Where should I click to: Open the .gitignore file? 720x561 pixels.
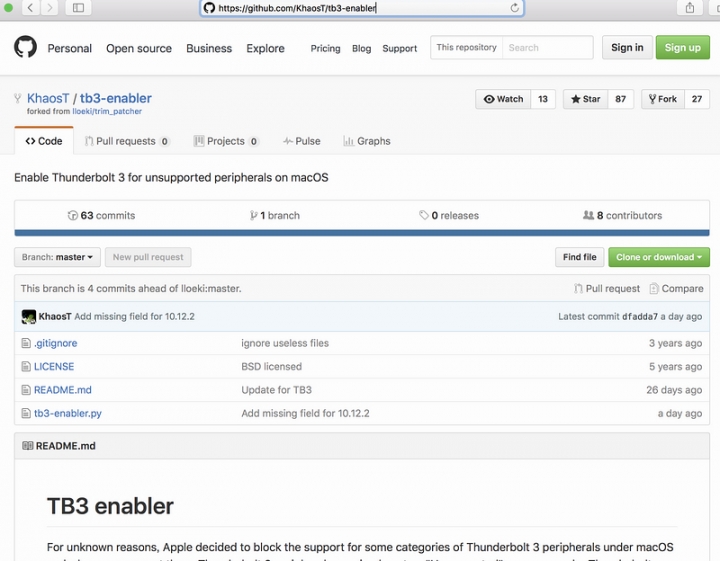(x=56, y=343)
